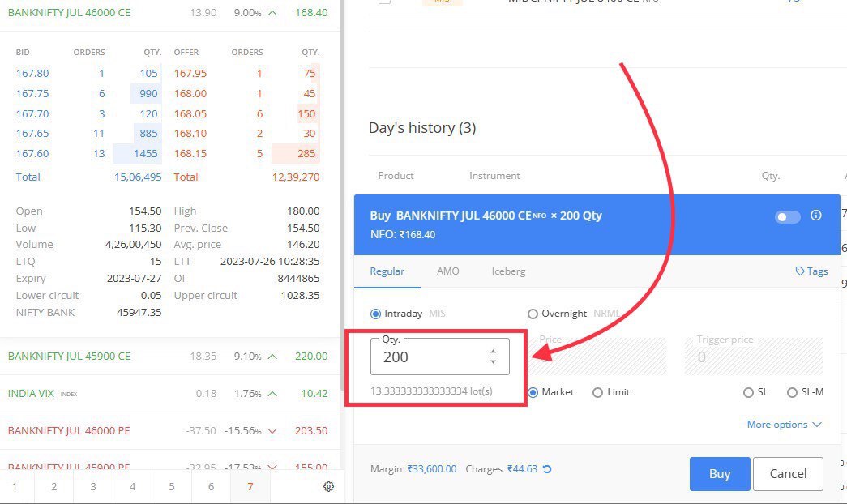
Task: Click offer price 168.15
Action: (190, 154)
